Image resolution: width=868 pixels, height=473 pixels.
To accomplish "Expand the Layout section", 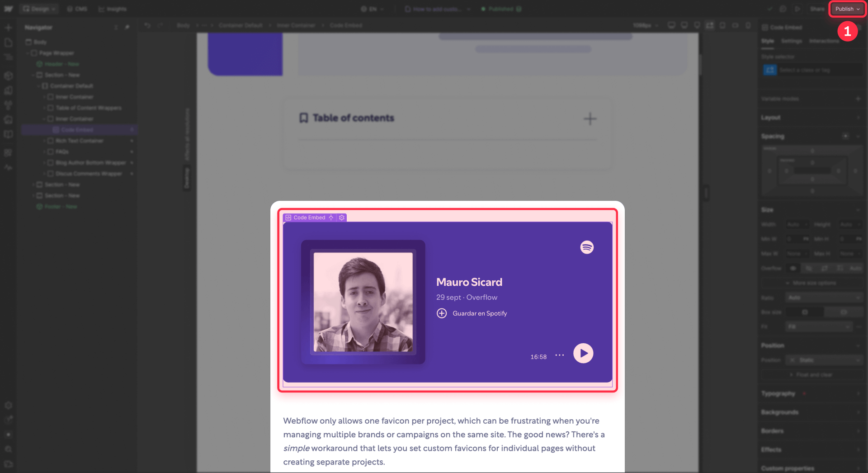I will tap(812, 118).
